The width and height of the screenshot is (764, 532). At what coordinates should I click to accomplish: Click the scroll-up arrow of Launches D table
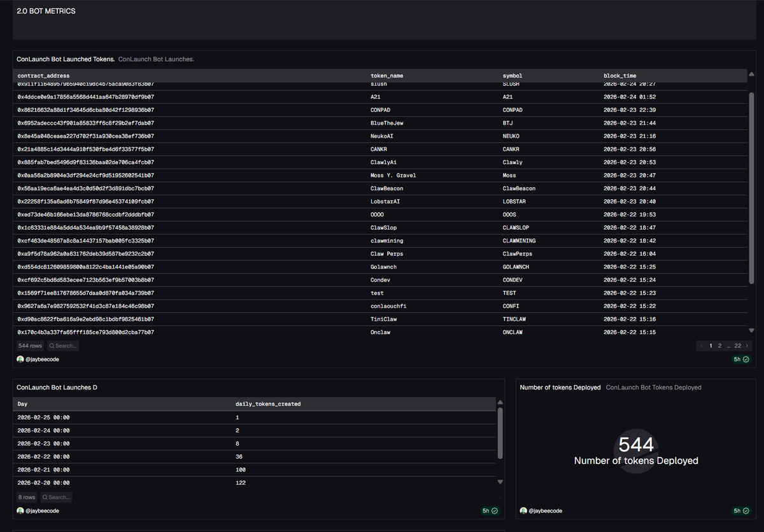click(x=500, y=403)
